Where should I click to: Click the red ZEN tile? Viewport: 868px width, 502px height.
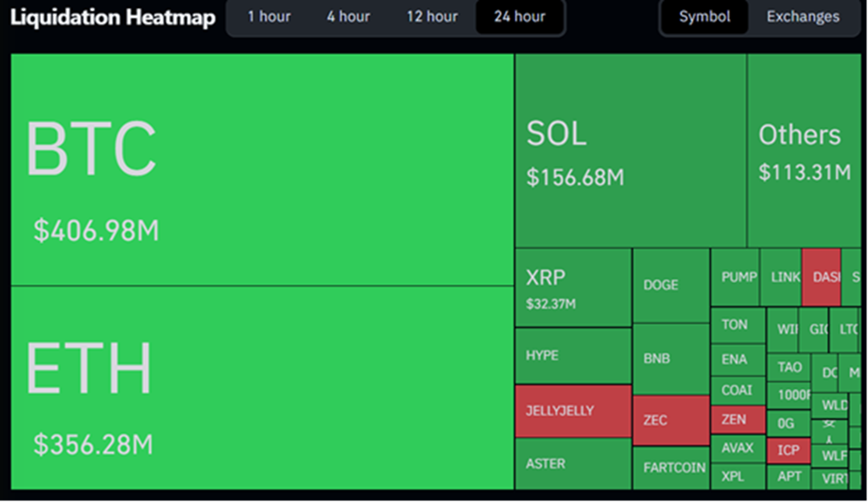coord(737,419)
